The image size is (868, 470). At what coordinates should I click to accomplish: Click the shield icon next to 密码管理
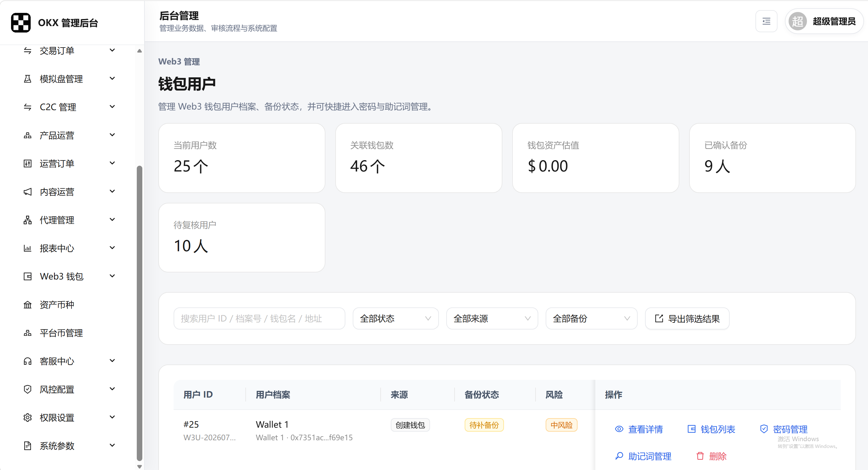[764, 429]
